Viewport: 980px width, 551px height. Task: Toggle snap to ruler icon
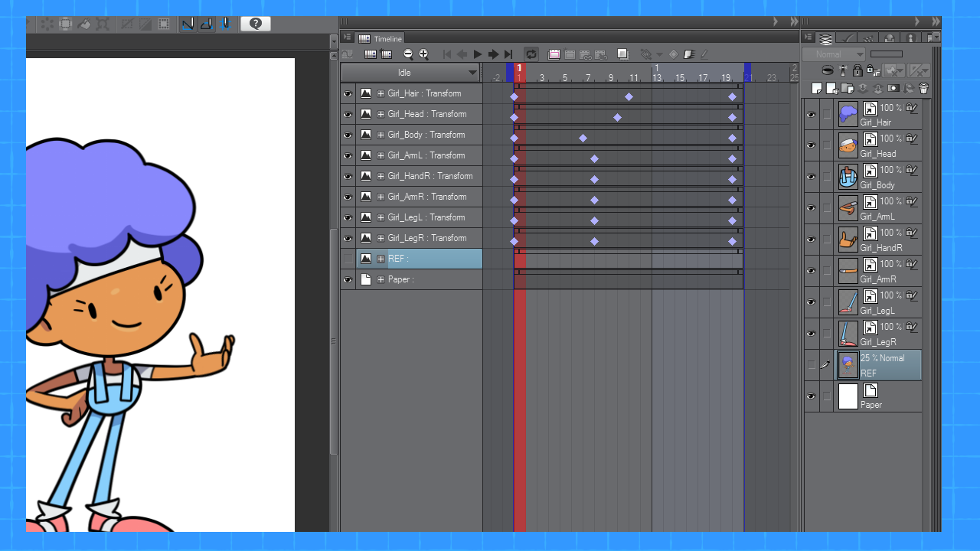point(187,24)
